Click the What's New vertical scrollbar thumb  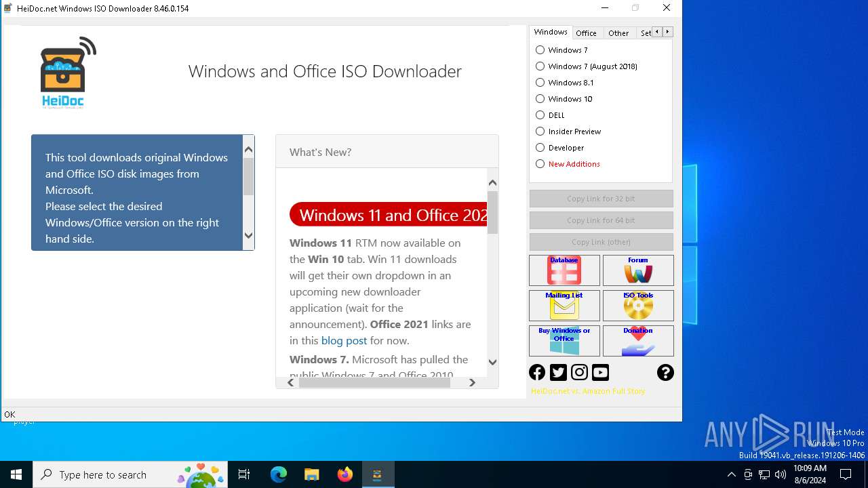492,212
